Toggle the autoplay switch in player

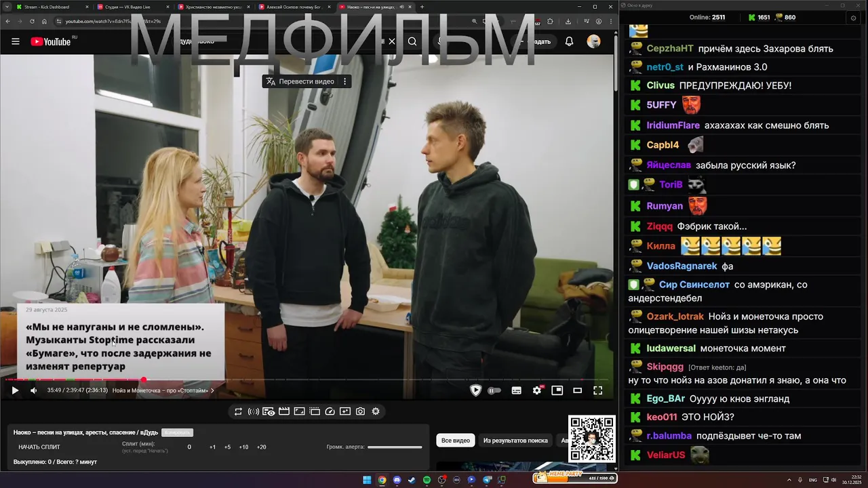tap(494, 390)
